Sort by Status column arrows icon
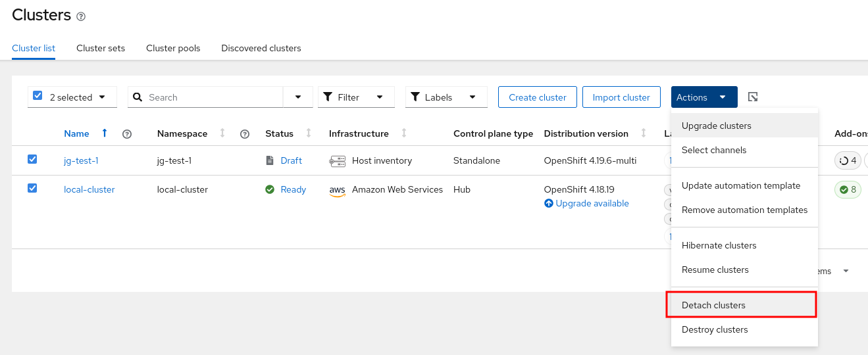Image resolution: width=868 pixels, height=355 pixels. coord(309,133)
